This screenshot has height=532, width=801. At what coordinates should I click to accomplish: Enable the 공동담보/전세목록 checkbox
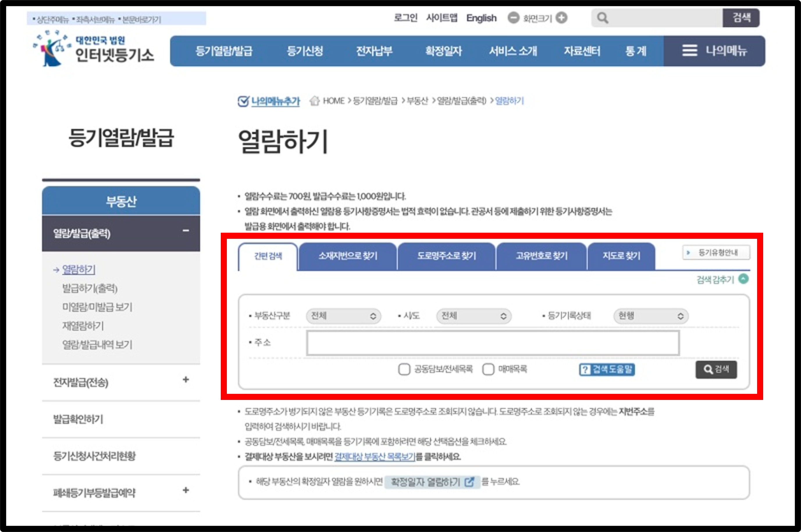pyautogui.click(x=404, y=369)
